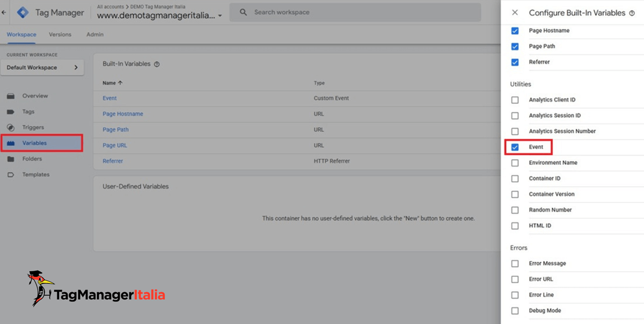The width and height of the screenshot is (644, 324).
Task: Open the Referrer variable link
Action: (x=113, y=161)
